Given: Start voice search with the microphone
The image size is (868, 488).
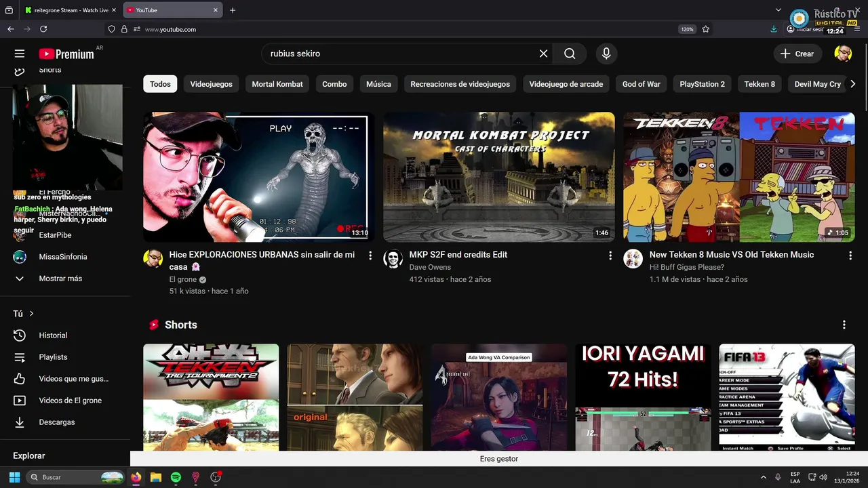Looking at the screenshot, I should (x=606, y=54).
